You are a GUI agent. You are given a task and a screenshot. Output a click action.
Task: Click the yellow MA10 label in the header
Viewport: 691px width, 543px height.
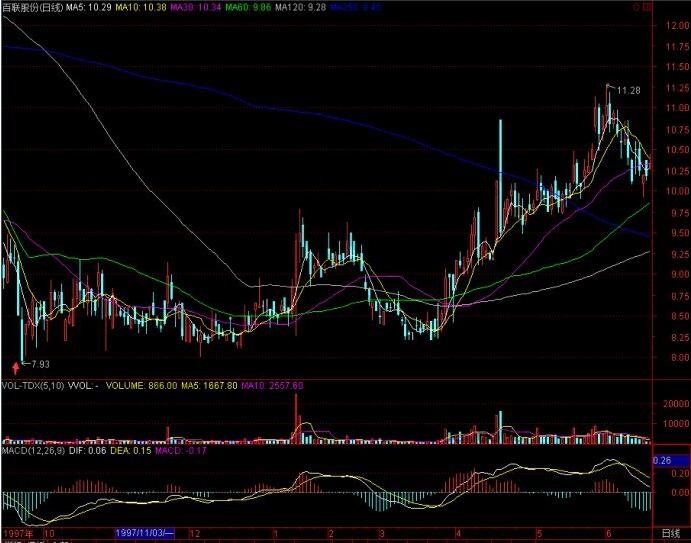point(140,8)
